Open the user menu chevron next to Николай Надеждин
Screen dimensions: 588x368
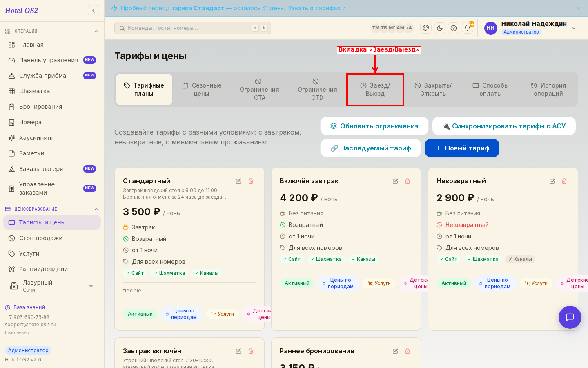pos(574,28)
